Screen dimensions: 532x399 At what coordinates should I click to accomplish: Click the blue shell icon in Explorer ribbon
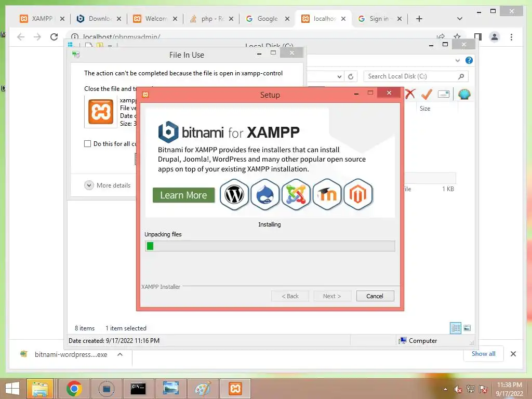464,94
